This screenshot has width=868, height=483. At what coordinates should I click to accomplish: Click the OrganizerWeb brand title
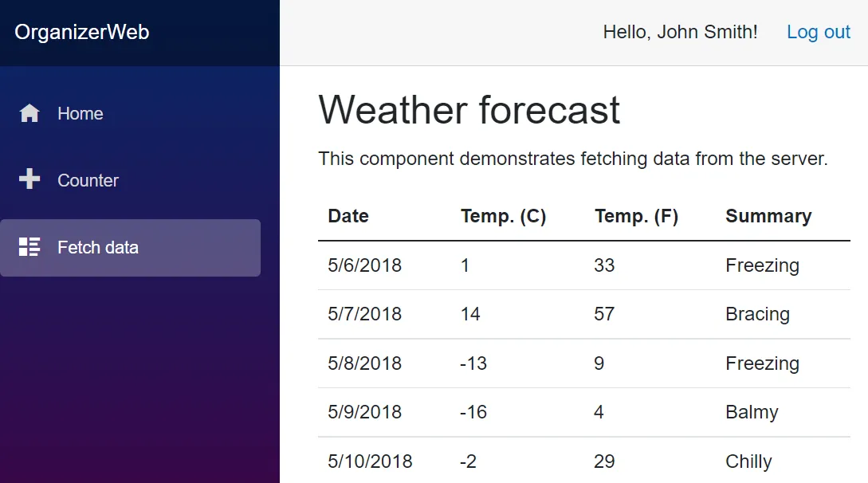coord(82,32)
